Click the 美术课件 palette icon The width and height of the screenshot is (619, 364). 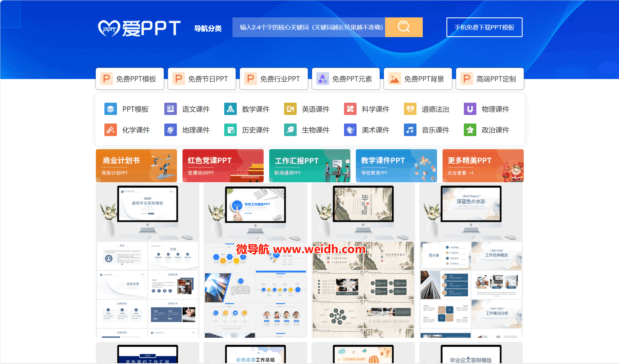350,130
